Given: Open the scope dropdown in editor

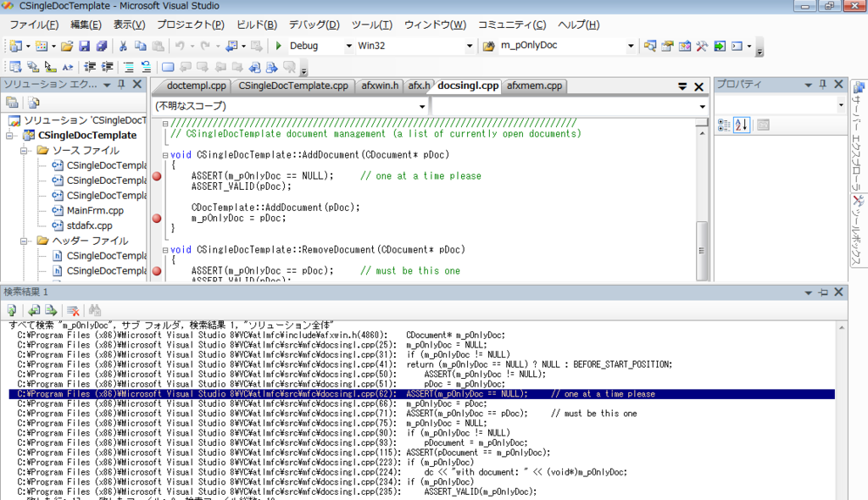Looking at the screenshot, I should (422, 106).
